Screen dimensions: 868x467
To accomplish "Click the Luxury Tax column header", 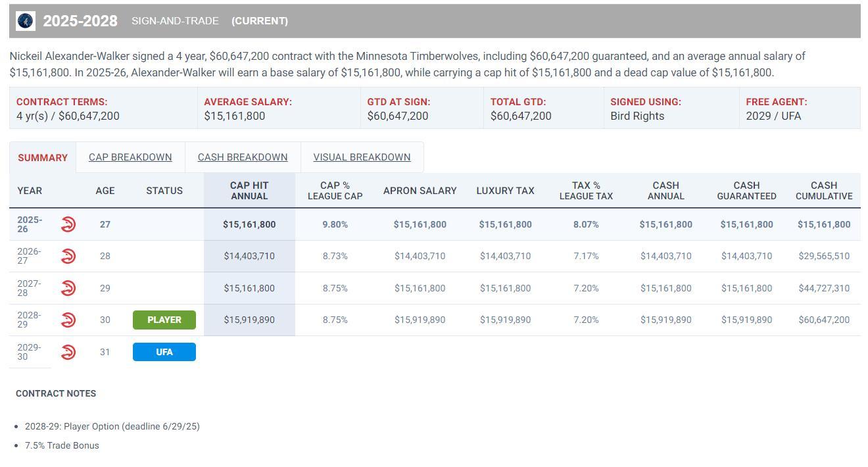I will (505, 191).
